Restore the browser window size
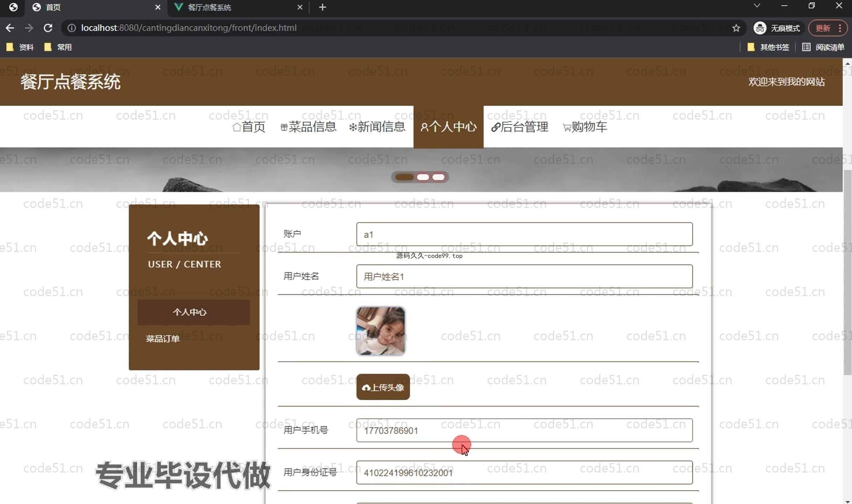The width and height of the screenshot is (852, 504). point(811,6)
